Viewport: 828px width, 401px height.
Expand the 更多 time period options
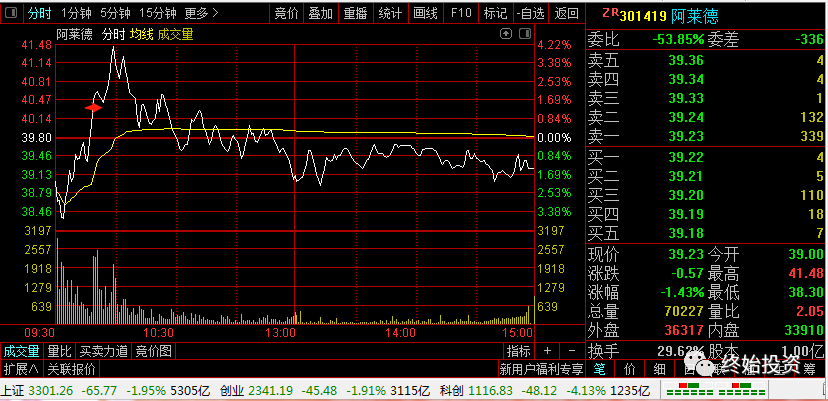tap(201, 13)
